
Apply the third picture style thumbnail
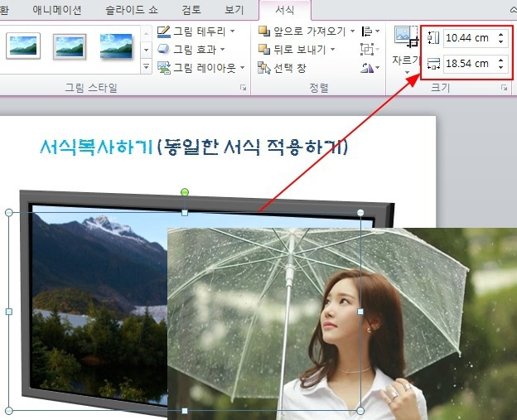point(116,46)
